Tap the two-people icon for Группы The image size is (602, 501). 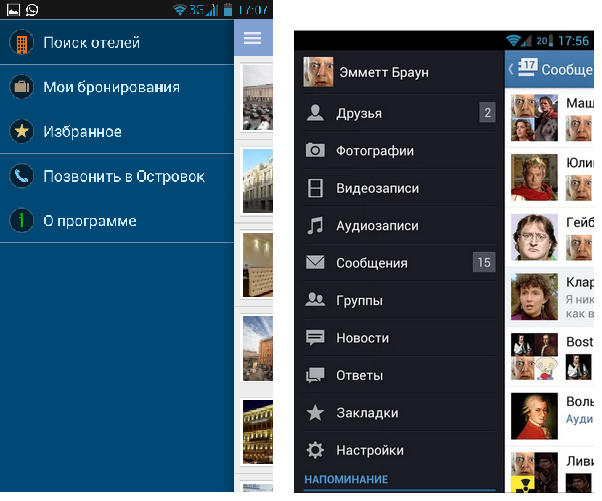pyautogui.click(x=315, y=300)
